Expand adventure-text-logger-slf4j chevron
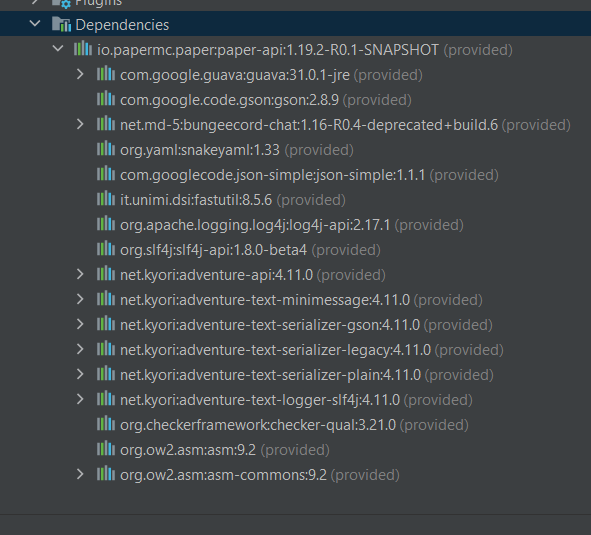This screenshot has height=535, width=591. pos(80,399)
